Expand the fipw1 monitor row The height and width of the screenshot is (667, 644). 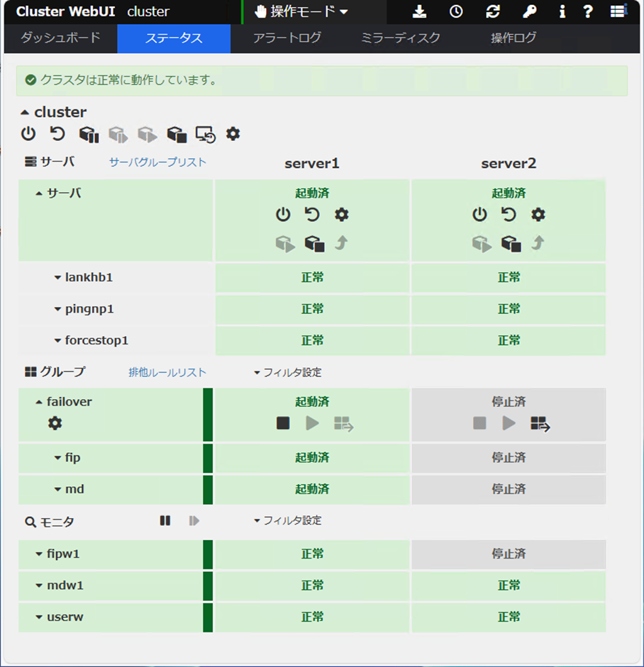tap(40, 554)
